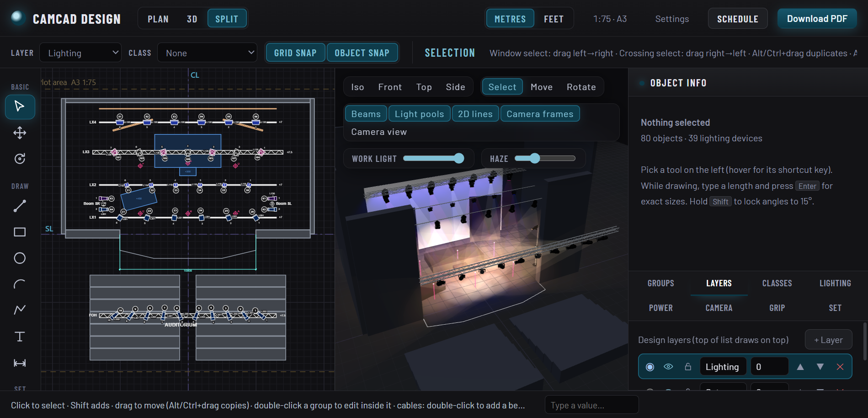This screenshot has height=418, width=868.
Task: Select the circle drawing tool
Action: point(20,258)
